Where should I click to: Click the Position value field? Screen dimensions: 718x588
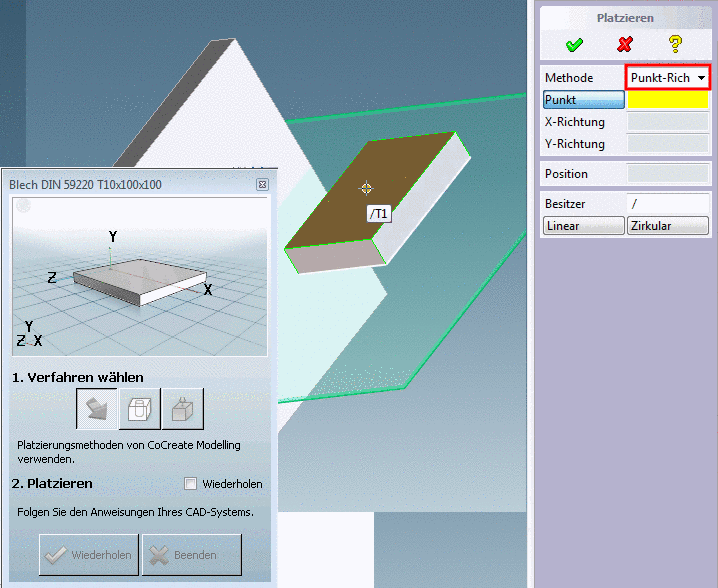coord(668,174)
